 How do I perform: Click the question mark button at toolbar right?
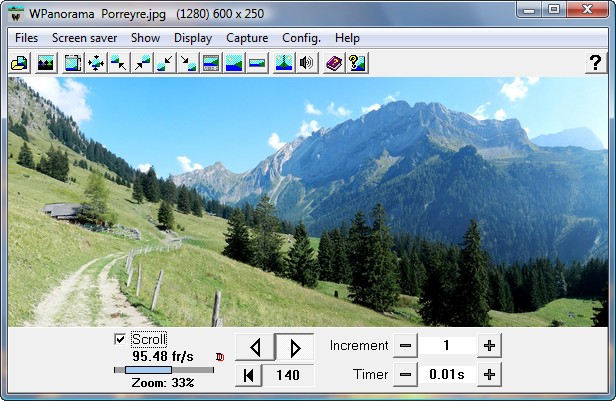(595, 63)
